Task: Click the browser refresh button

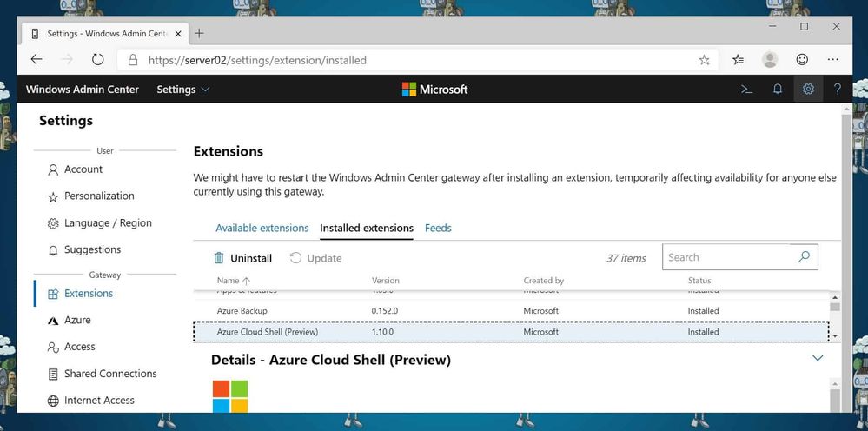Action: 98,60
